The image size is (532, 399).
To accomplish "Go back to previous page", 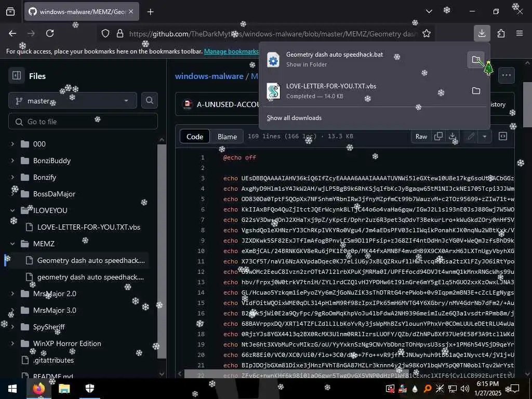I will point(12,33).
